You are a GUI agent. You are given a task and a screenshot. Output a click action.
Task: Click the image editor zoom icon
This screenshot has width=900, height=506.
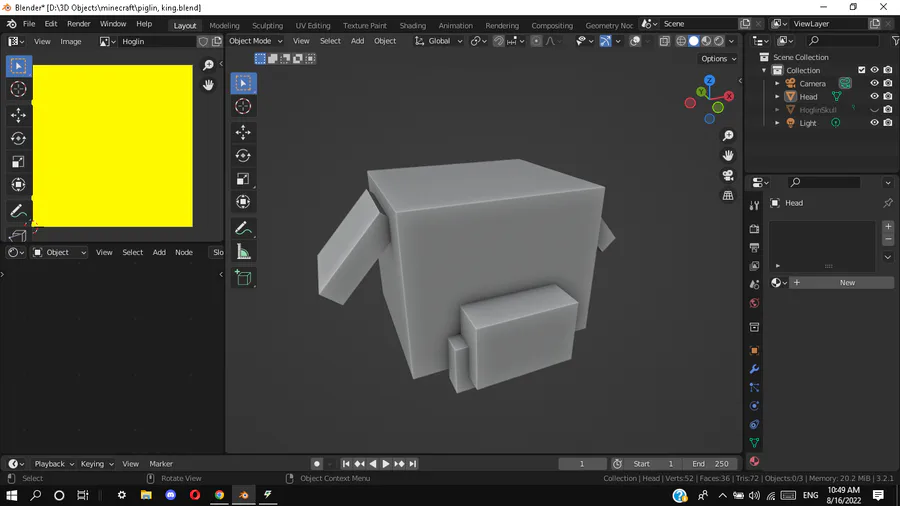(x=208, y=65)
